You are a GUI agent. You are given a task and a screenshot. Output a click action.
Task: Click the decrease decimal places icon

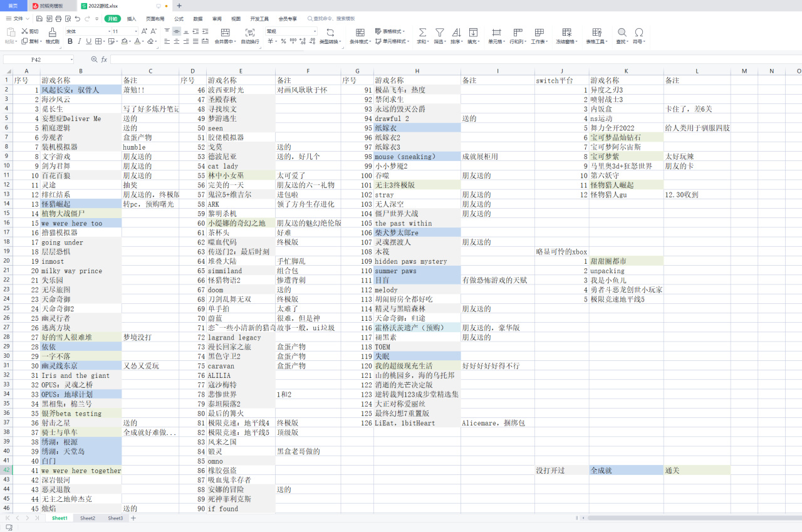click(x=311, y=41)
